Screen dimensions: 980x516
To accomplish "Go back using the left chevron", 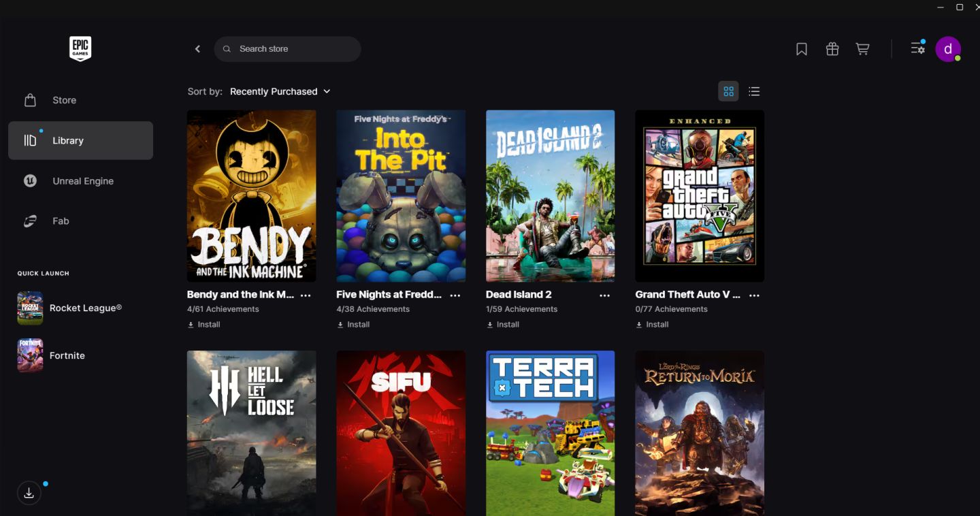I will coord(198,49).
